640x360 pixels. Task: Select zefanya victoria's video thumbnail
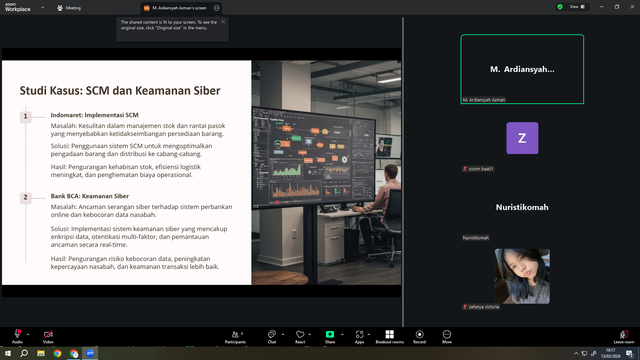(522, 276)
